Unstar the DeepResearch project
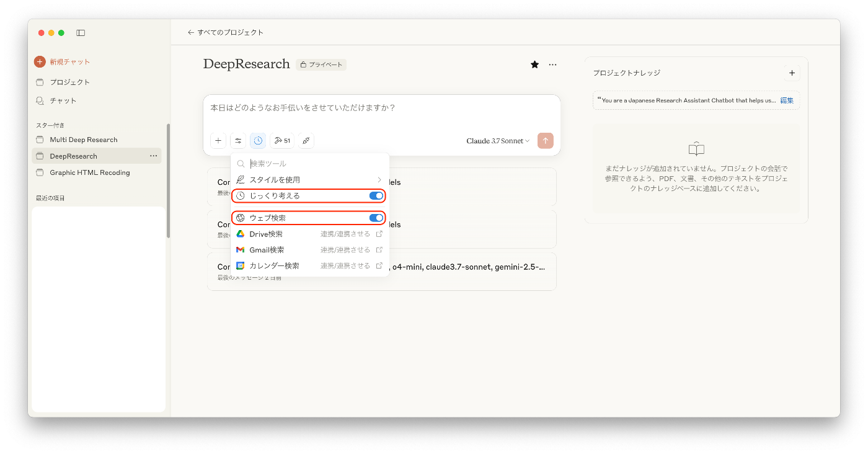 pos(534,65)
